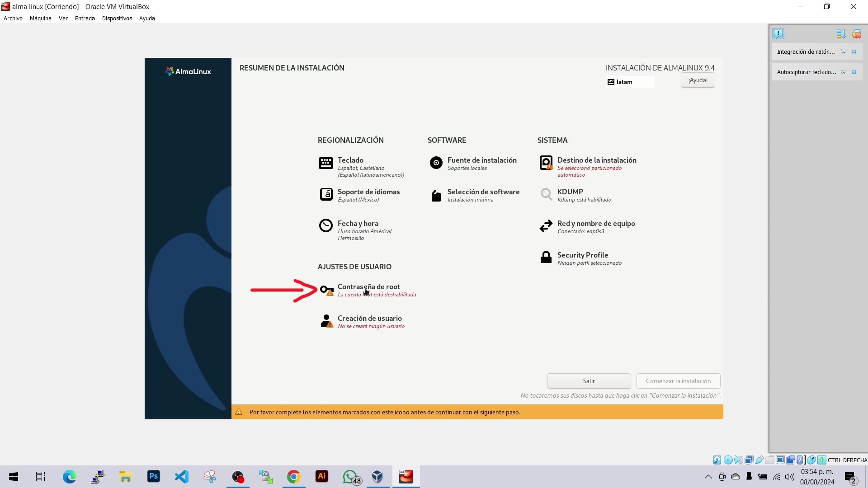Open the Teclado keyboard settings
The image size is (868, 488).
[362, 167]
